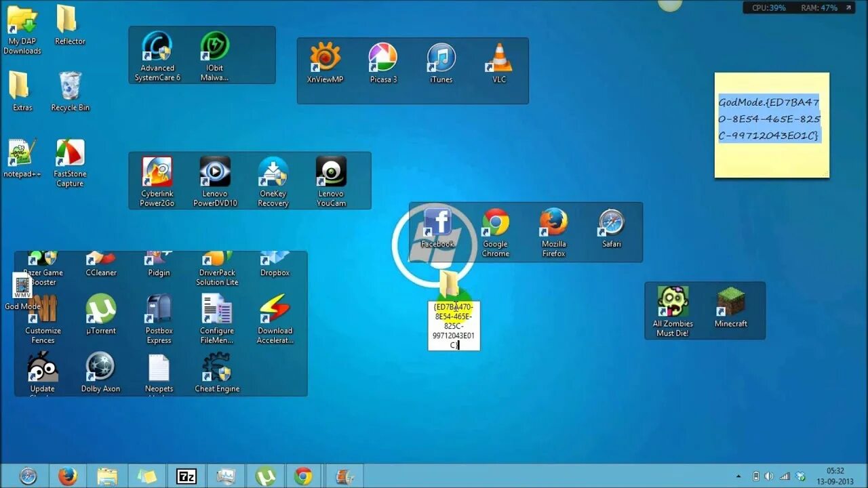Viewport: 868px width, 488px height.
Task: Select the Facebook desktop shortcut
Action: (x=437, y=228)
